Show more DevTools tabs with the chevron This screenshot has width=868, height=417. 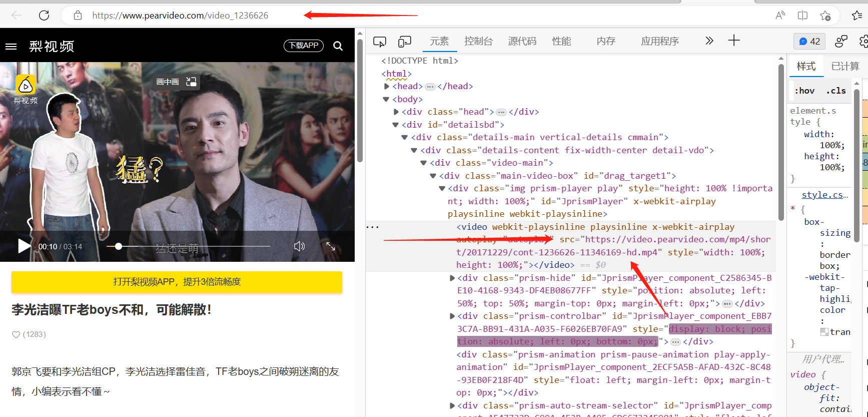pyautogui.click(x=709, y=41)
